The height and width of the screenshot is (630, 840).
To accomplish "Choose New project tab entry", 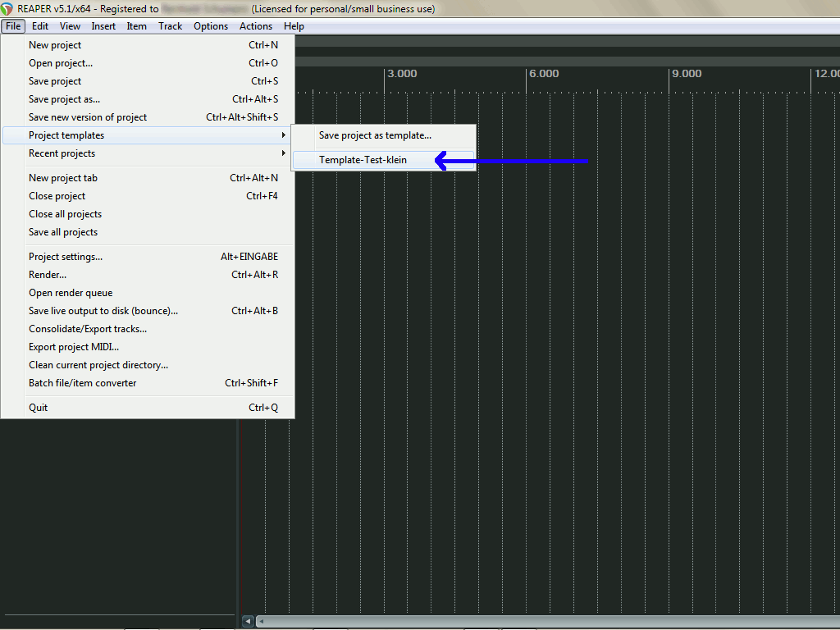I will (x=148, y=178).
